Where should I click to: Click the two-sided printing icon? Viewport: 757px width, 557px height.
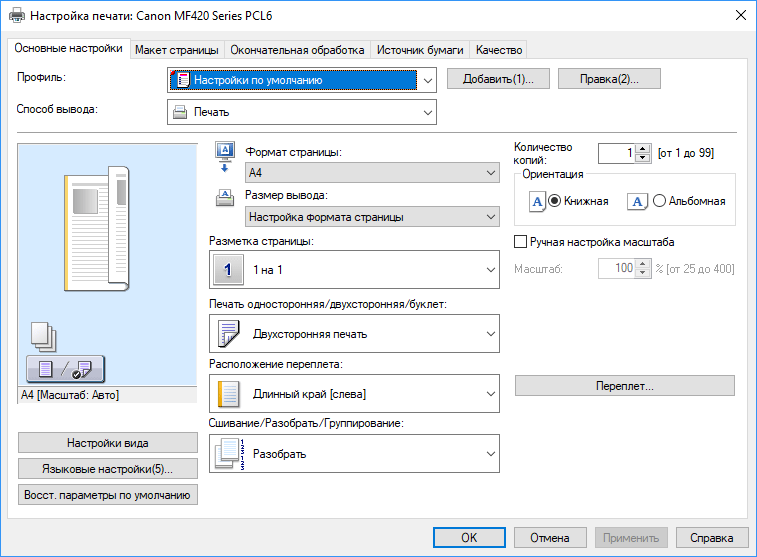click(229, 333)
